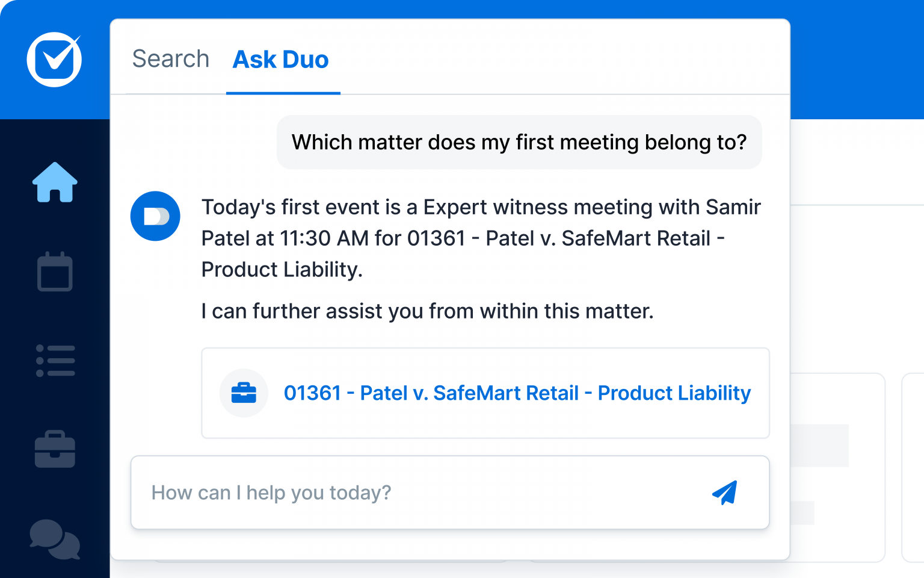Switch to the Search tab
This screenshot has height=578, width=924.
pyautogui.click(x=170, y=59)
